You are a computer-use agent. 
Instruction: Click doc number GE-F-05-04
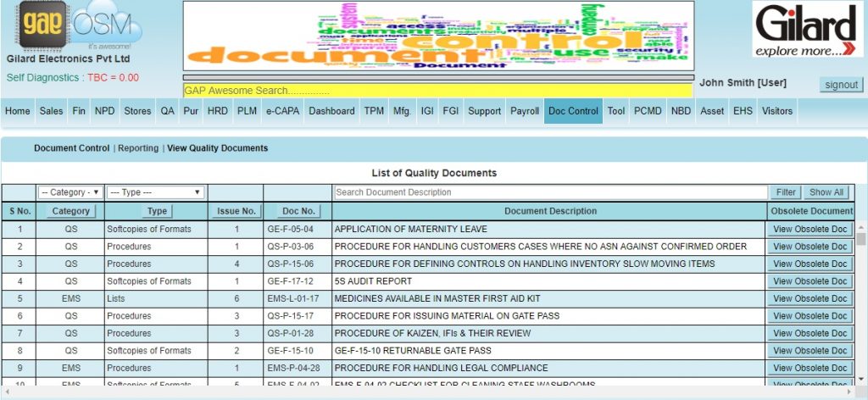click(x=291, y=229)
